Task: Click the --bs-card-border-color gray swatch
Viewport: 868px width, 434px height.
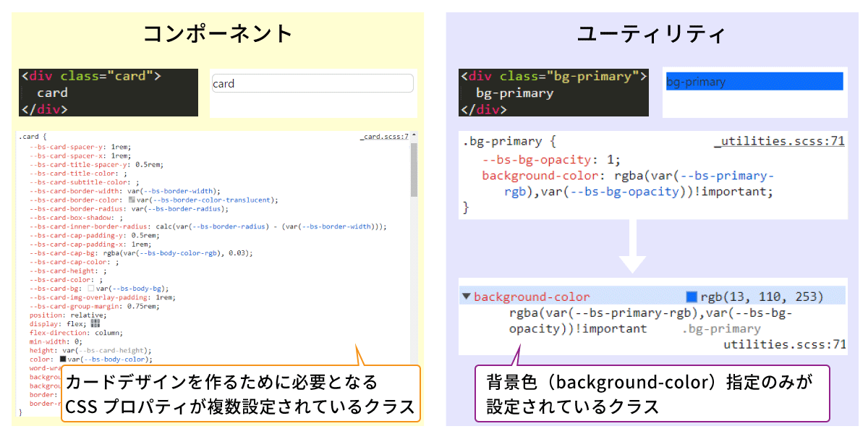Action: point(132,200)
